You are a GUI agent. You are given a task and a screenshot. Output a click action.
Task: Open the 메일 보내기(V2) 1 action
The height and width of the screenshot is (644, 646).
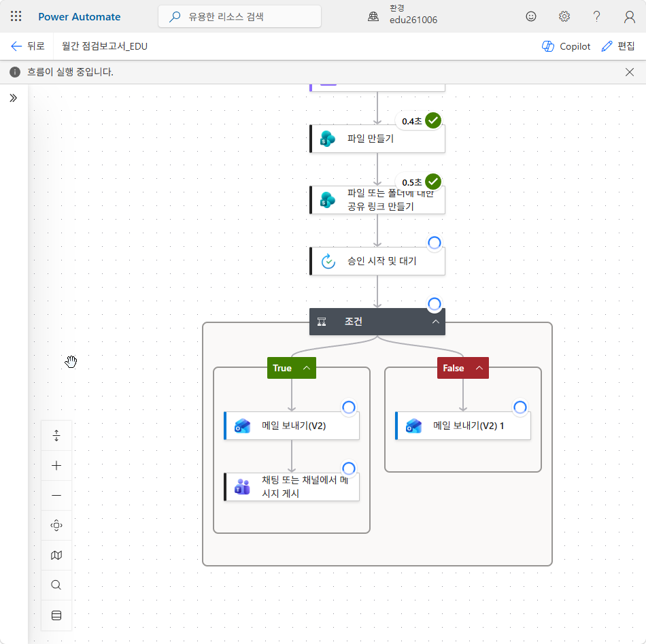(463, 426)
